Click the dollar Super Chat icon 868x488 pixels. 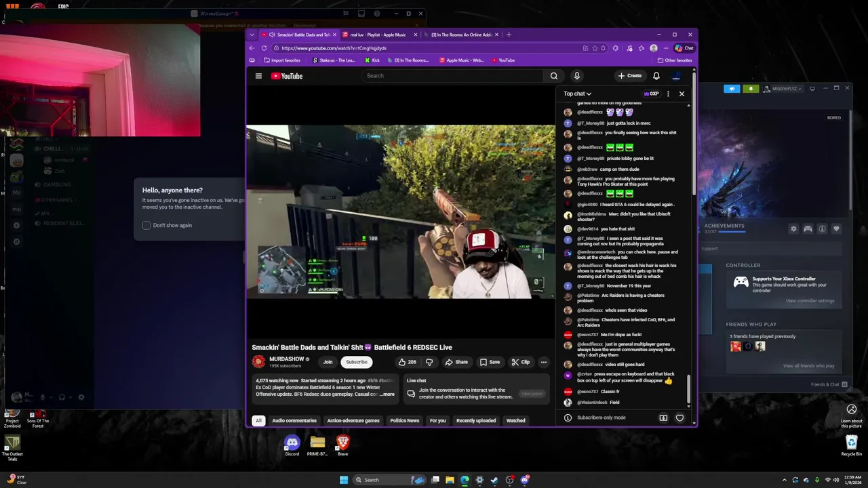pyautogui.click(x=663, y=418)
